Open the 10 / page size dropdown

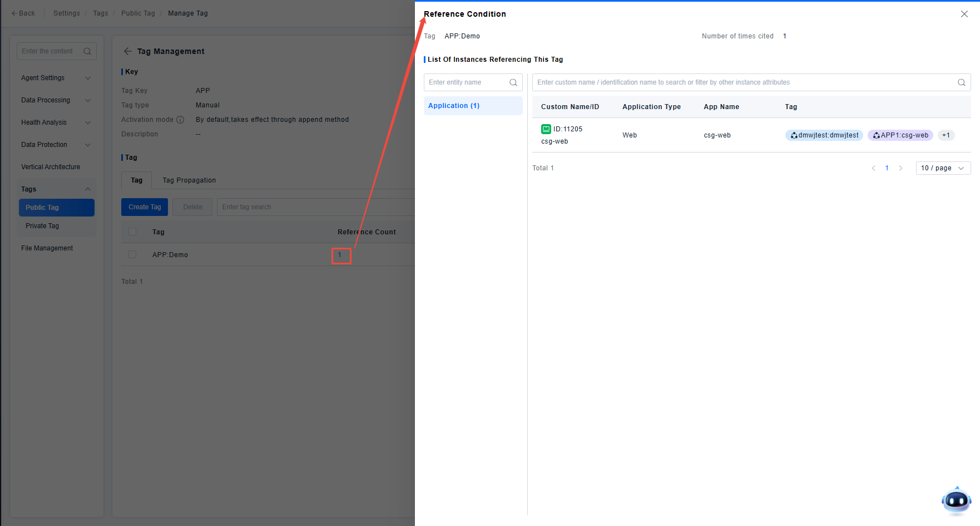[943, 168]
